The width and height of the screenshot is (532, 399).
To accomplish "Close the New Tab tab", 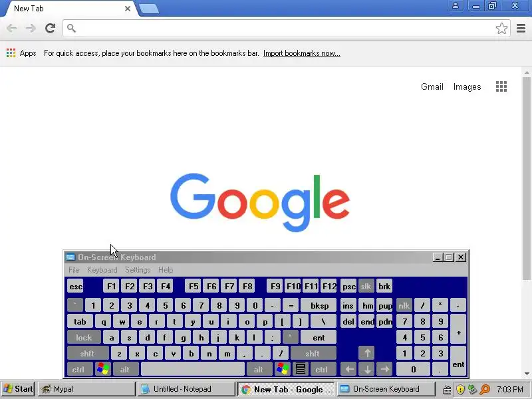I will 128,9.
